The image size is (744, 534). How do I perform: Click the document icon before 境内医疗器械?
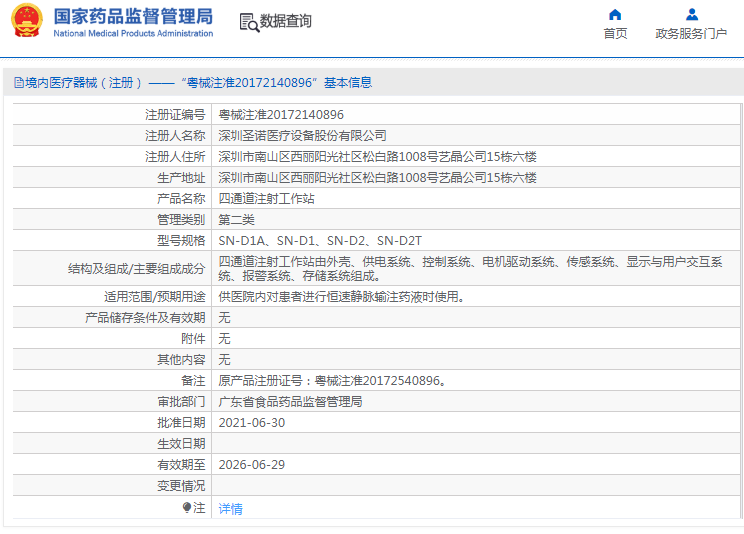pos(19,83)
